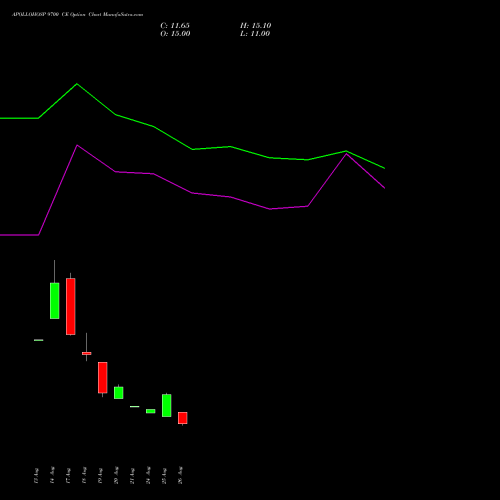This screenshot has width=500, height=500.
Task: Click the last red candle for 26 Aug
Action: [x=183, y=418]
